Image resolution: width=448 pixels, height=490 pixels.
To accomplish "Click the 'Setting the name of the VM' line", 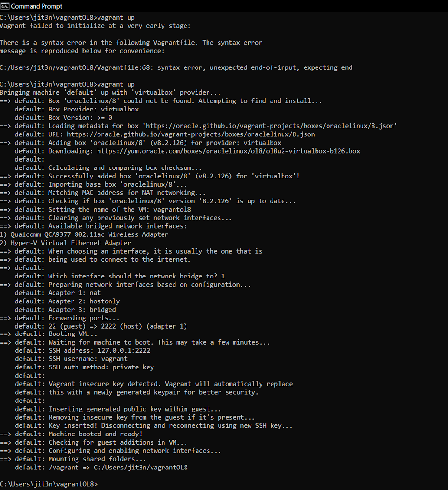I will (96, 210).
